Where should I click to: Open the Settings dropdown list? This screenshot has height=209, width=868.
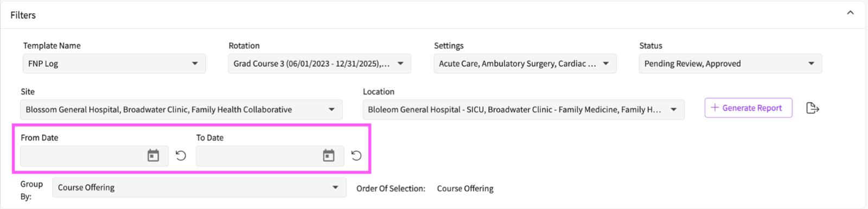click(525, 64)
